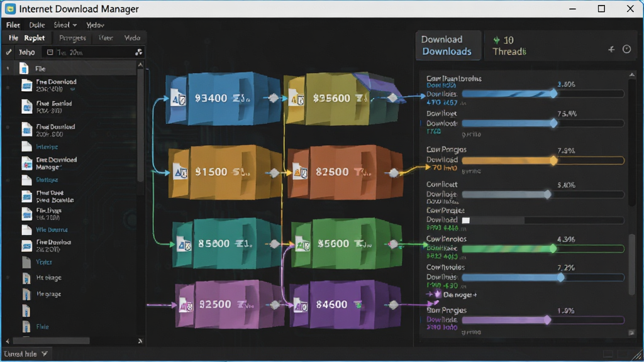Click the document icon in the orange 91500 block
The width and height of the screenshot is (644, 362).
pyautogui.click(x=180, y=172)
